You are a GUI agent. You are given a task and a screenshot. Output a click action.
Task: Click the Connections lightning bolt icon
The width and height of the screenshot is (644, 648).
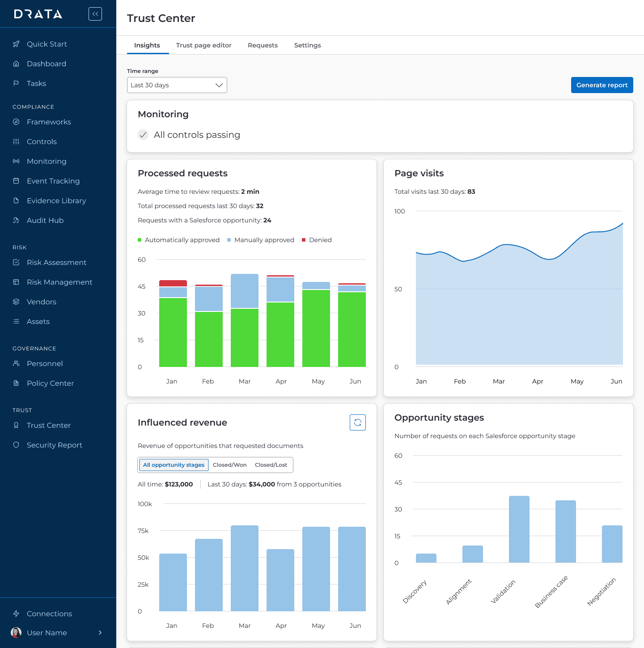(x=16, y=614)
